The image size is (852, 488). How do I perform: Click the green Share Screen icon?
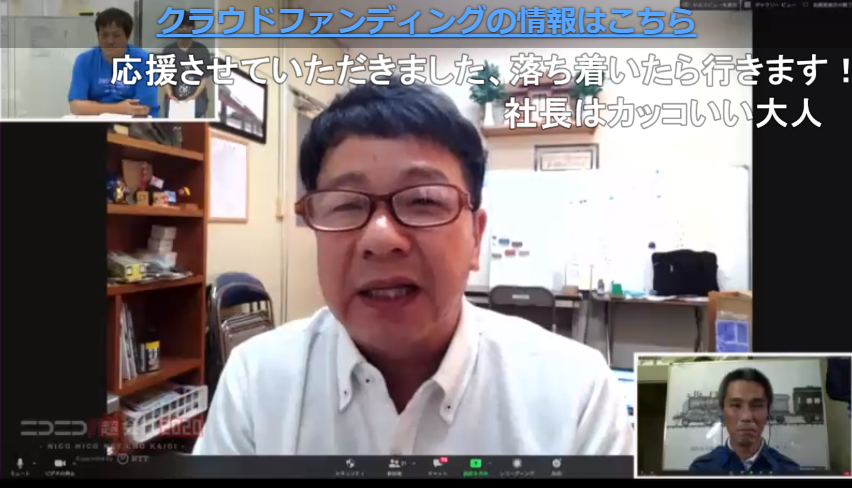pos(476,464)
